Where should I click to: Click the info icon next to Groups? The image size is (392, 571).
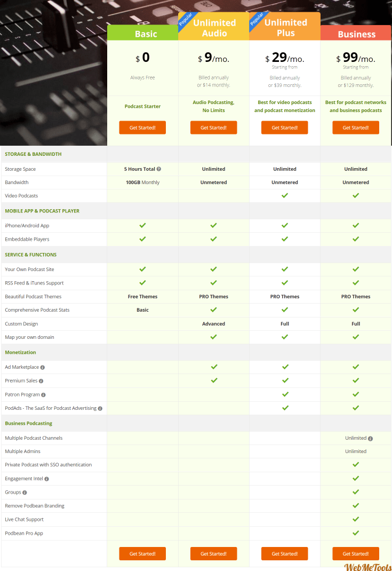25,493
